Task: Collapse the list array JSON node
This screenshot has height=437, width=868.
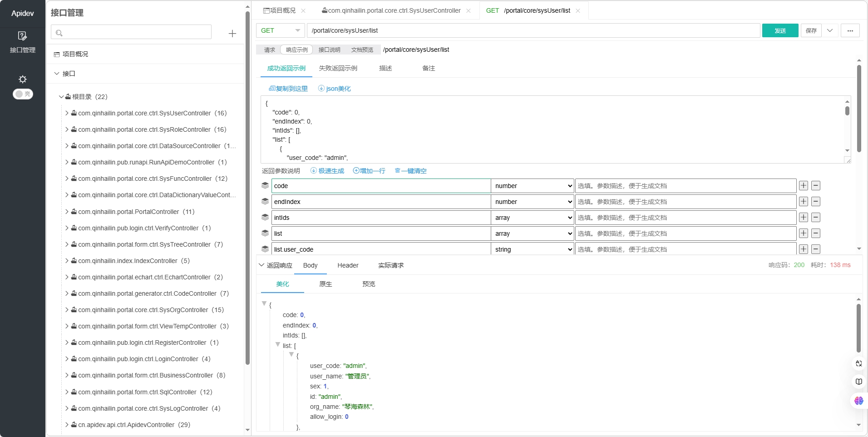Action: coord(278,345)
